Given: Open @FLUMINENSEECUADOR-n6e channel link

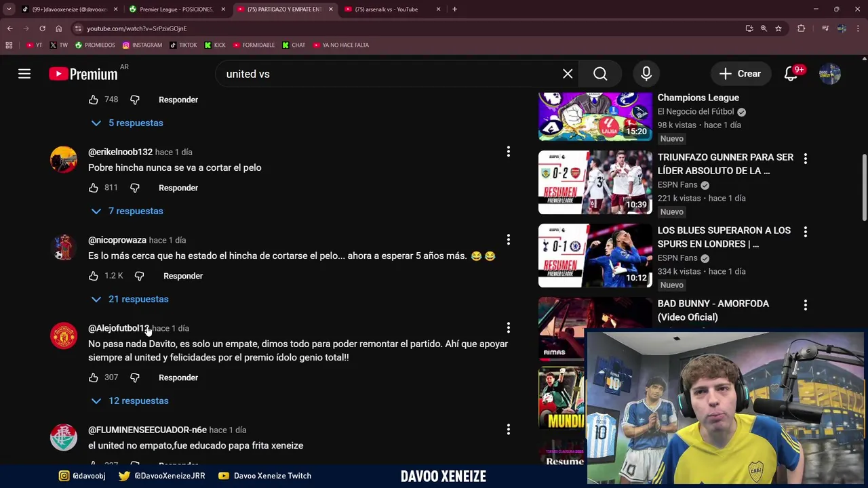Looking at the screenshot, I should pyautogui.click(x=147, y=430).
